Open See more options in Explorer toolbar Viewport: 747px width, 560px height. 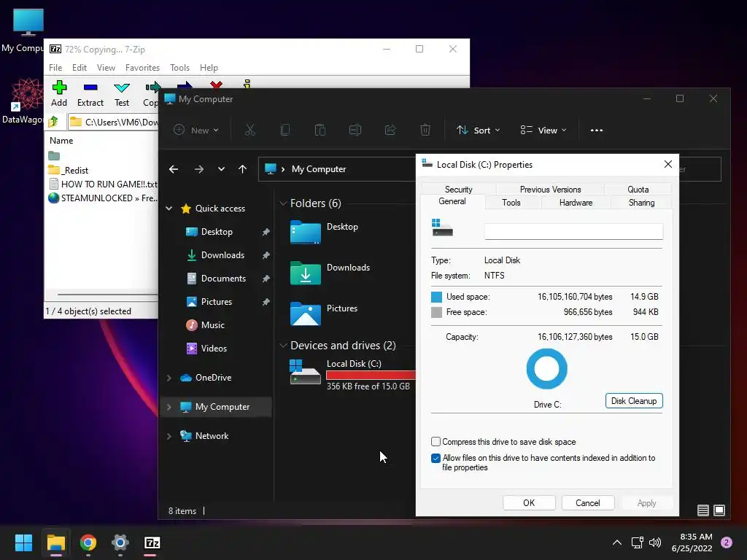click(x=597, y=130)
